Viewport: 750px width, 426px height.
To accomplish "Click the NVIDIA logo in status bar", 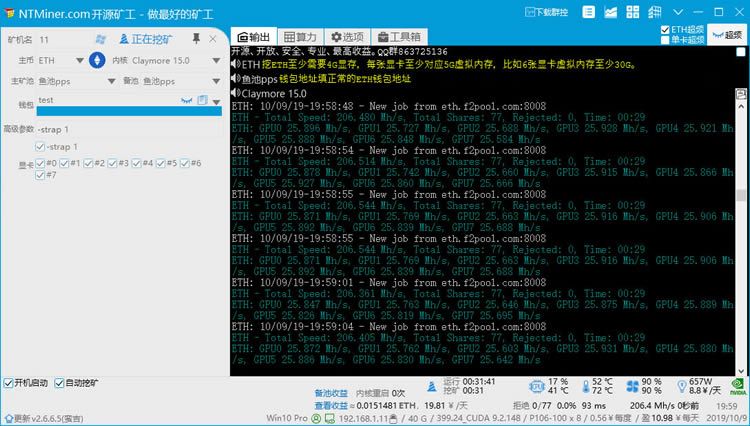I will click(738, 386).
